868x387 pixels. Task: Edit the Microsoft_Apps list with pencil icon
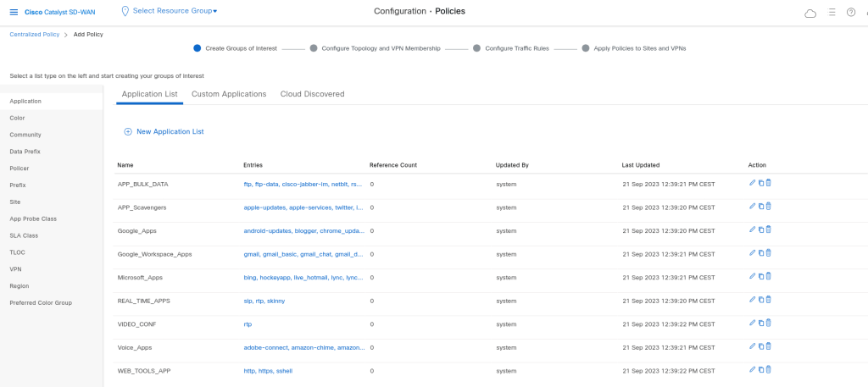(752, 276)
